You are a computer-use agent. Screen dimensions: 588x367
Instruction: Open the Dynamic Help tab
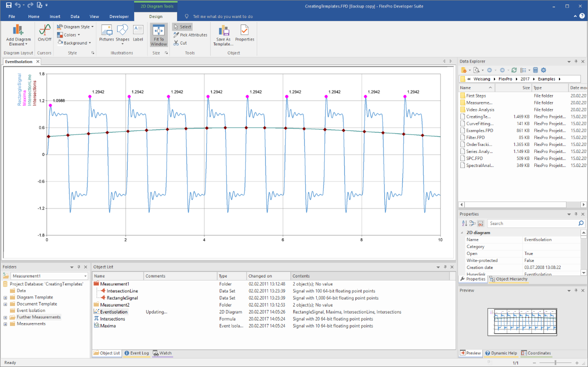point(501,353)
